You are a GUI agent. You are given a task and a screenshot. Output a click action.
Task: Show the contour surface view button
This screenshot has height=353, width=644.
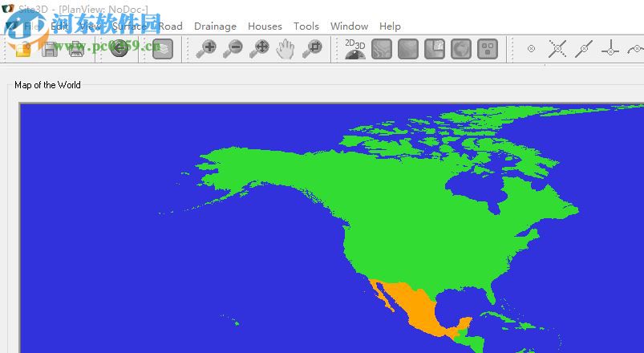(382, 49)
